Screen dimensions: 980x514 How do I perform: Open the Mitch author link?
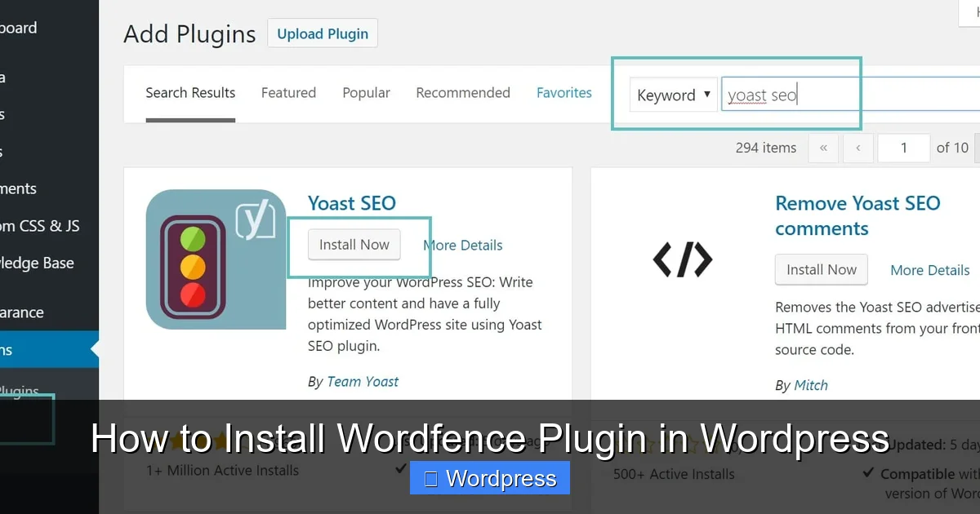[811, 385]
